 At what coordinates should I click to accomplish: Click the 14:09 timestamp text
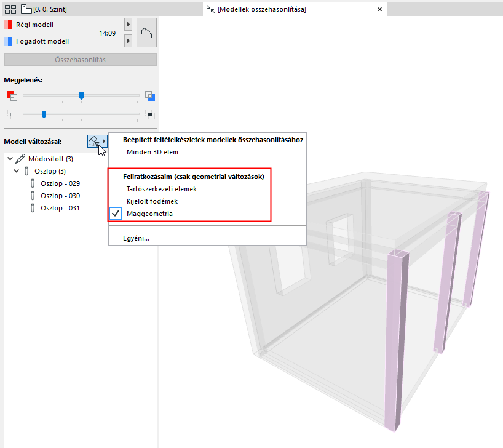point(107,33)
